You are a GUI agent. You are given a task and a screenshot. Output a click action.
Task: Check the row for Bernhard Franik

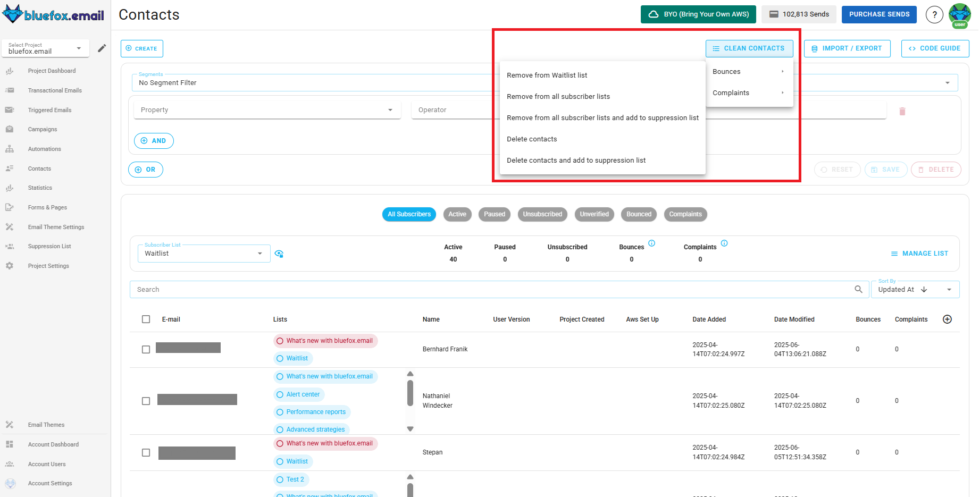pos(146,349)
